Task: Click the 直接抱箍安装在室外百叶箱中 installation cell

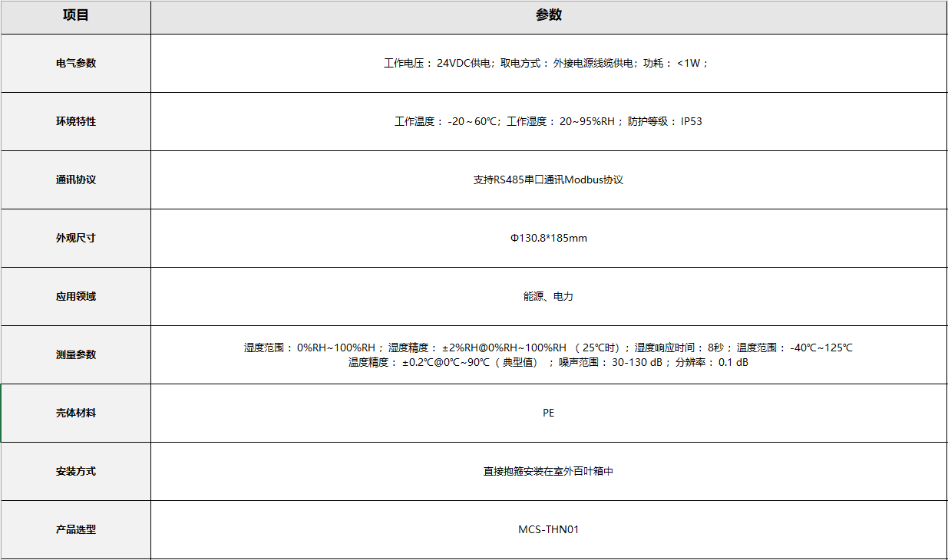Action: point(547,471)
